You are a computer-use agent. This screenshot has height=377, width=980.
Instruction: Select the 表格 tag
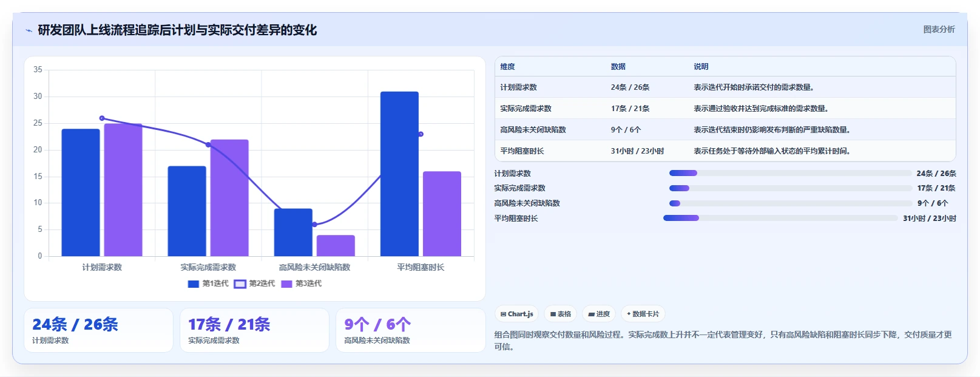(x=560, y=314)
